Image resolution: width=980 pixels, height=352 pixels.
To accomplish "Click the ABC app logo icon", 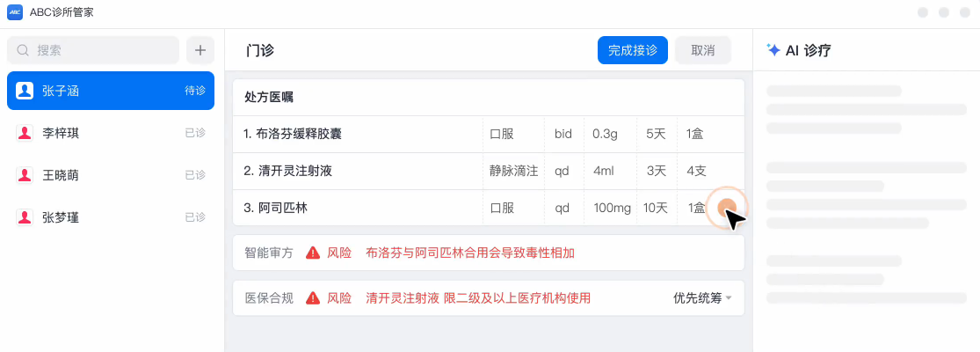I will (15, 12).
